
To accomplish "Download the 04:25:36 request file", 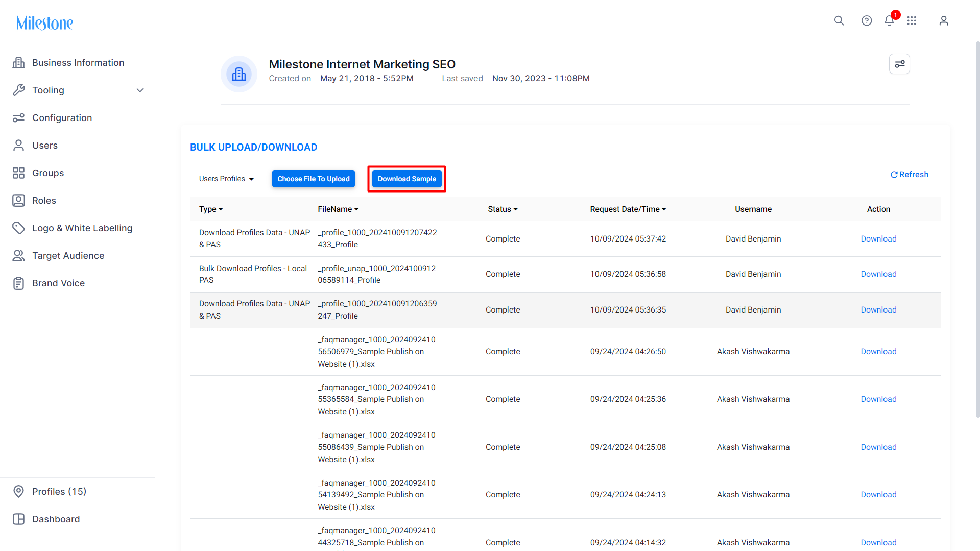I will point(878,399).
